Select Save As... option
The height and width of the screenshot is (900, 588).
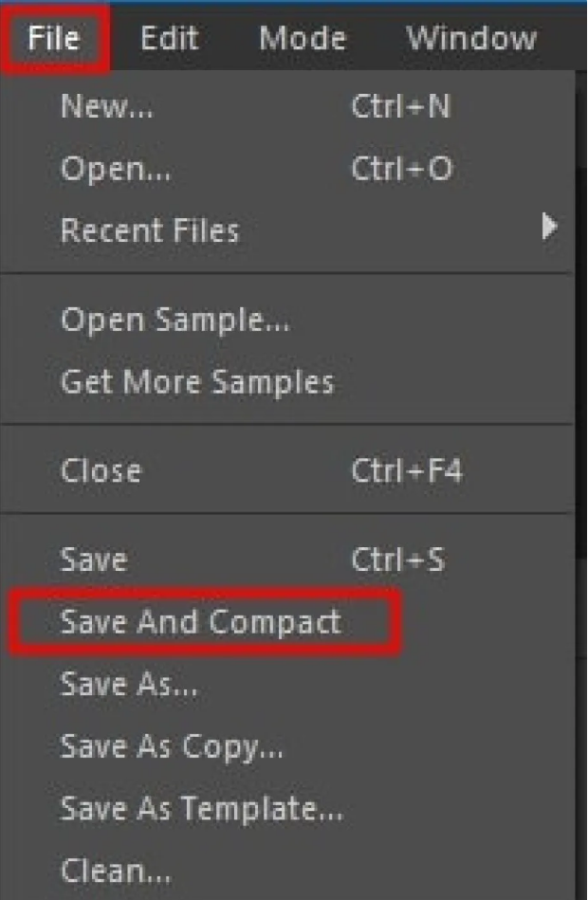click(129, 684)
